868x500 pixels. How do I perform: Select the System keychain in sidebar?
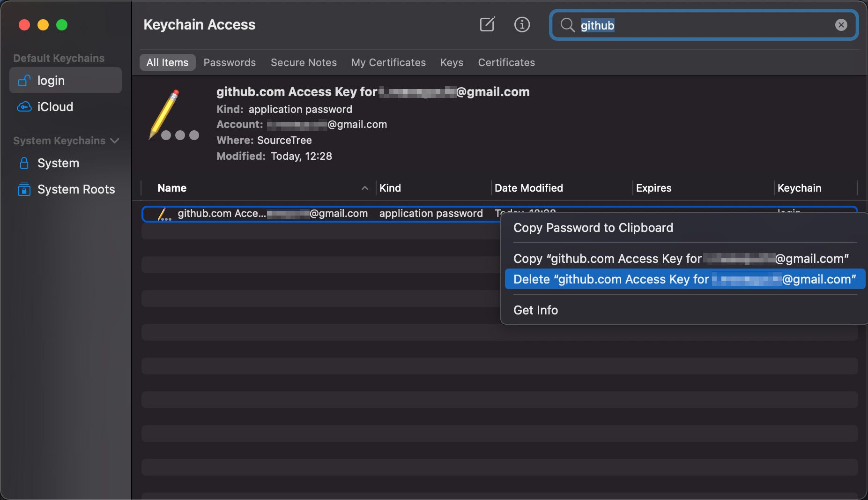pos(66,163)
